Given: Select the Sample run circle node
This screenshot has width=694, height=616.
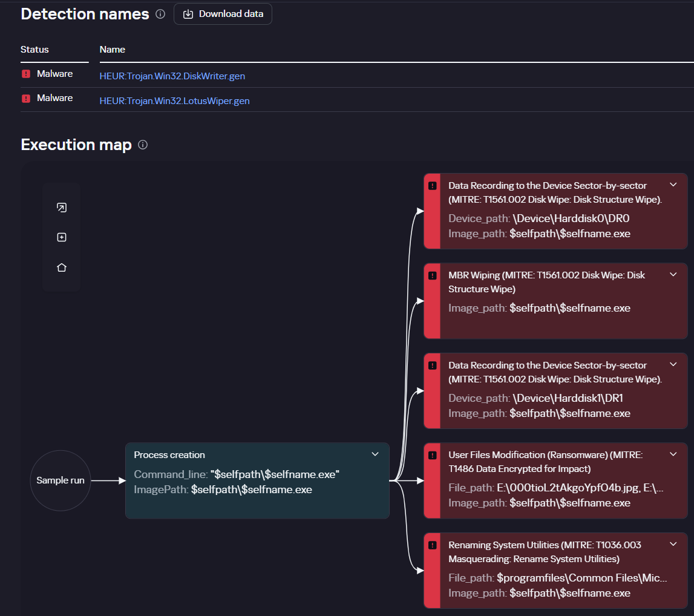Looking at the screenshot, I should (60, 480).
